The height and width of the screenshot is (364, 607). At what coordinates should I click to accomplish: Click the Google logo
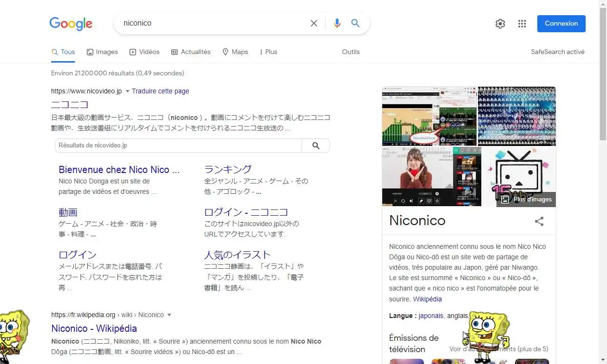point(71,24)
